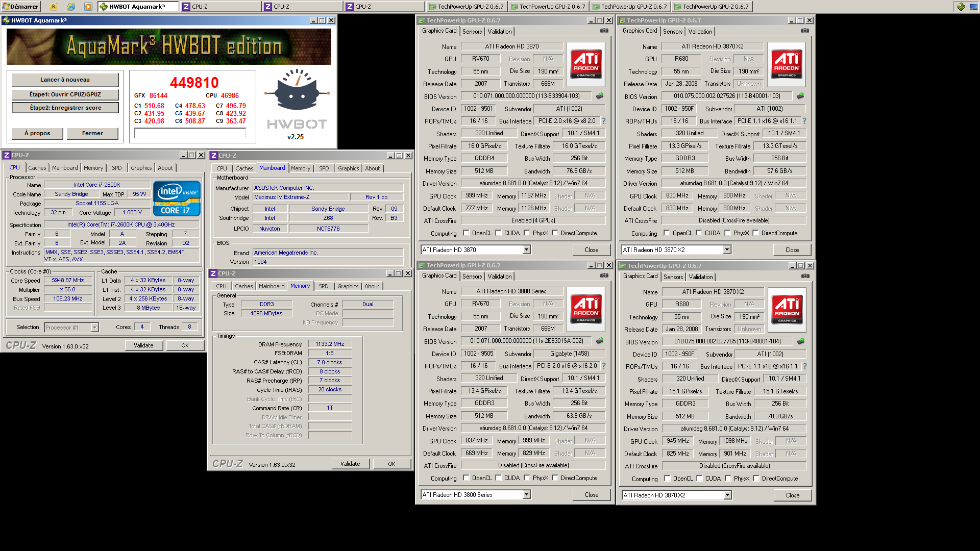The width and height of the screenshot is (980, 551).
Task: Click empty text field below Aquamark scores
Action: (x=190, y=133)
